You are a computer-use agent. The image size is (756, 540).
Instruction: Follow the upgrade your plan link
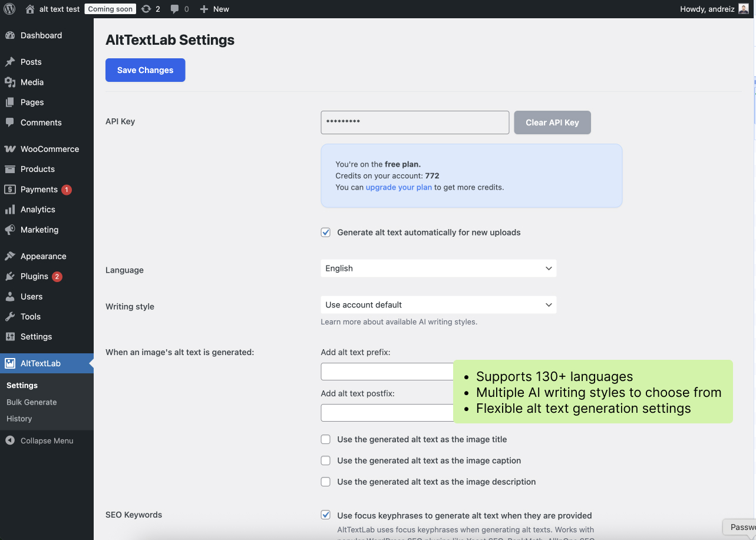tap(399, 187)
